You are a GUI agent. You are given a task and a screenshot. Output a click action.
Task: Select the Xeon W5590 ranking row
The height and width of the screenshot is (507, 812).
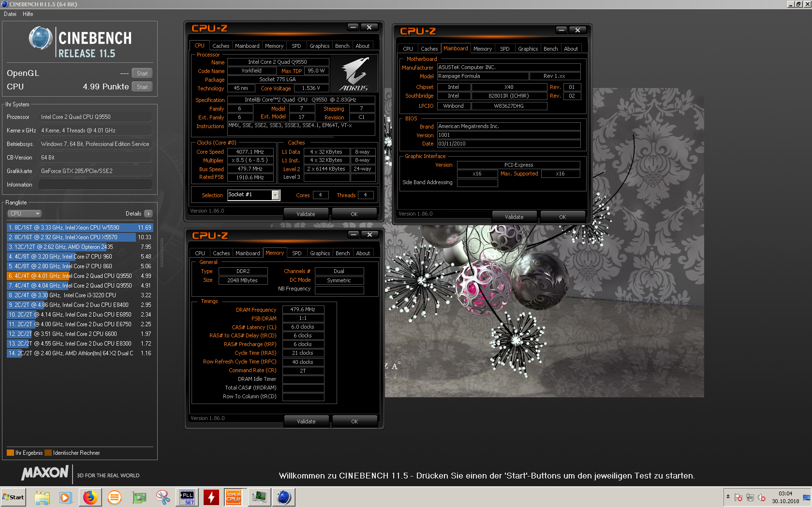(80, 228)
